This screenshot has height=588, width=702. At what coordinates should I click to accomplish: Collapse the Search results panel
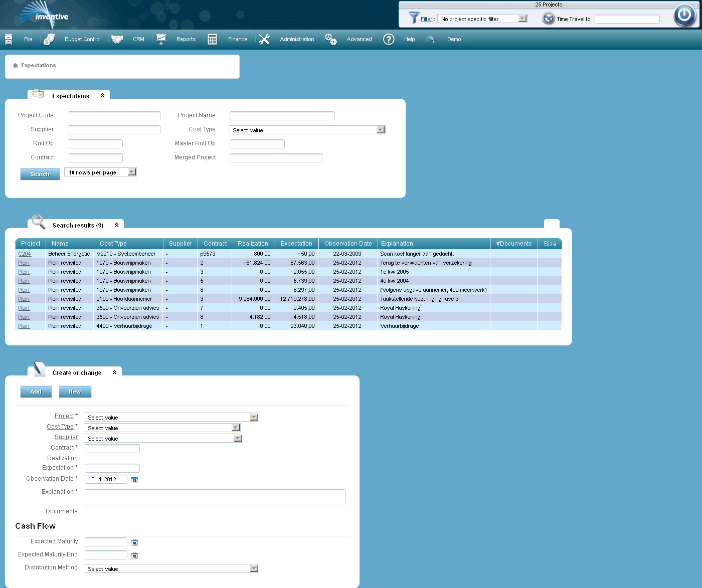click(116, 225)
